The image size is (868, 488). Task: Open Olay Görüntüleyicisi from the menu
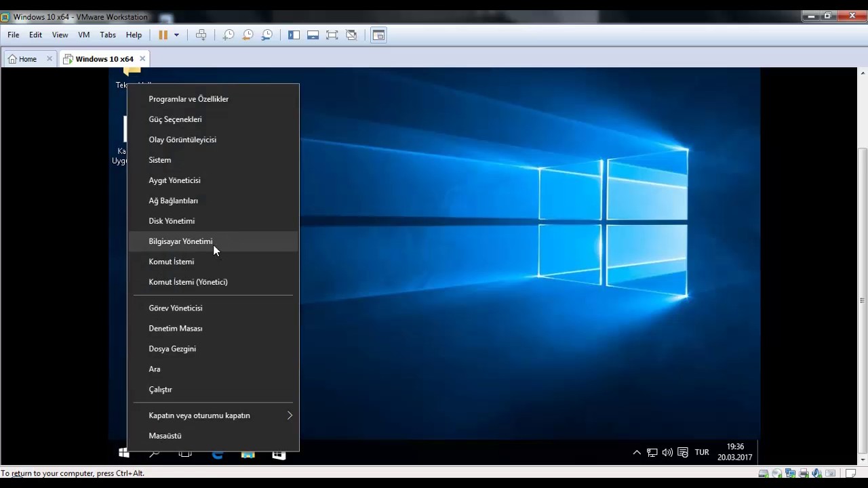213,140
